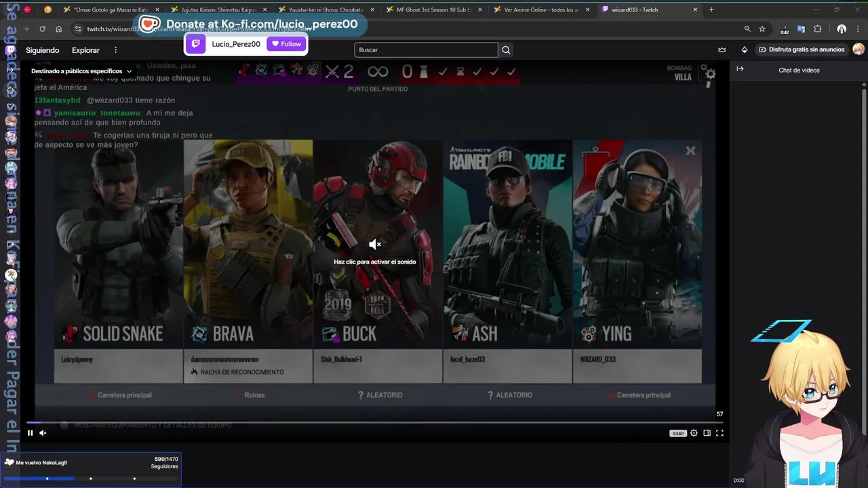Image resolution: width=868 pixels, height=488 pixels.
Task: Click player name 'Slab_Bulkhead-1'
Action: pyautogui.click(x=341, y=359)
